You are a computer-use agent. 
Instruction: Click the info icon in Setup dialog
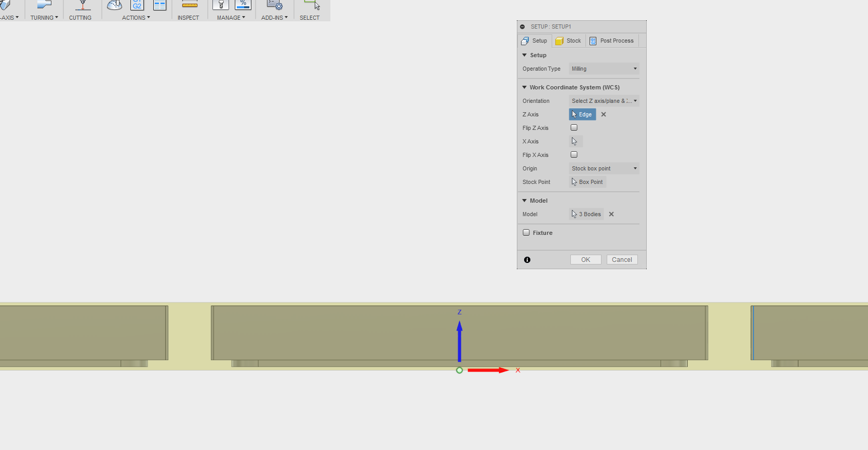pos(527,260)
